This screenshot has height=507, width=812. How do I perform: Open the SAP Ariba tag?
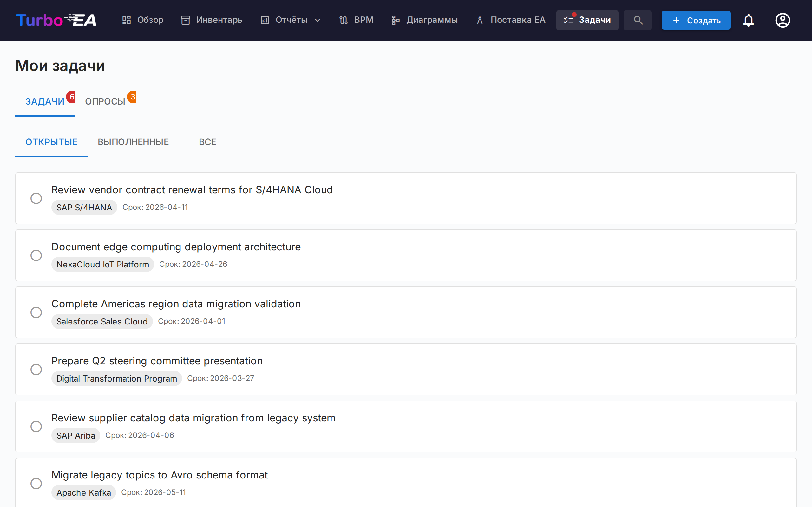pos(76,435)
